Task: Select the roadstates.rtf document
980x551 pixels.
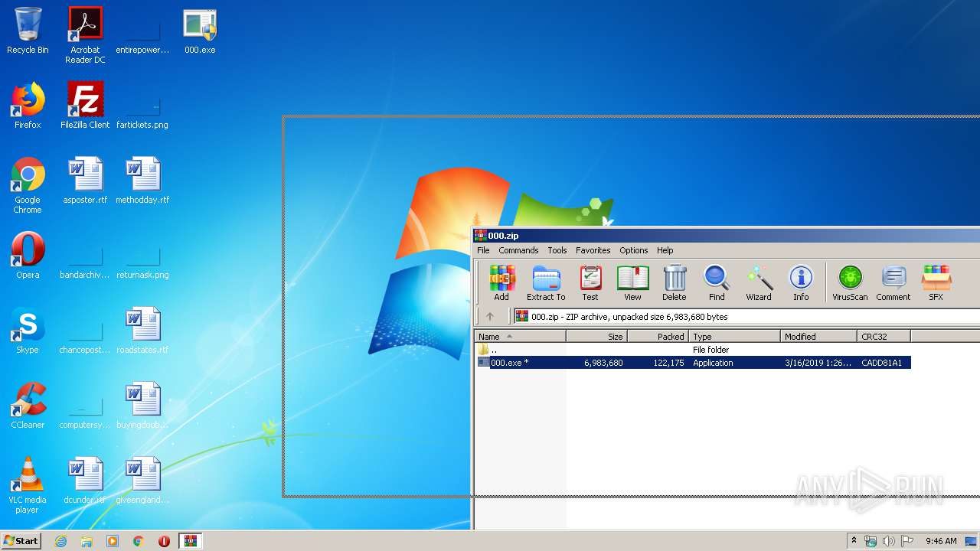Action: point(142,331)
